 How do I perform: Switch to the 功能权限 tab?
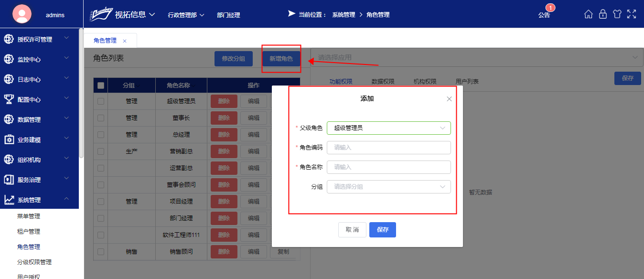[341, 81]
